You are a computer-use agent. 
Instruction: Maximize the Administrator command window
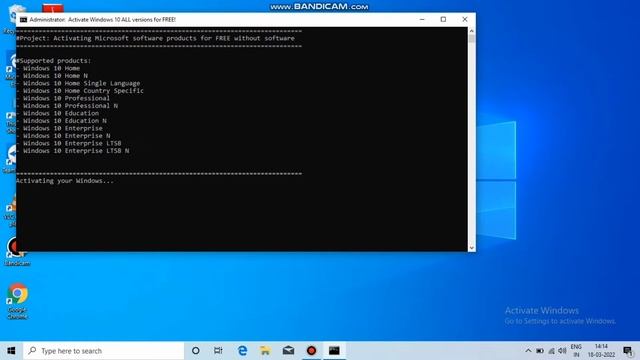[443, 19]
